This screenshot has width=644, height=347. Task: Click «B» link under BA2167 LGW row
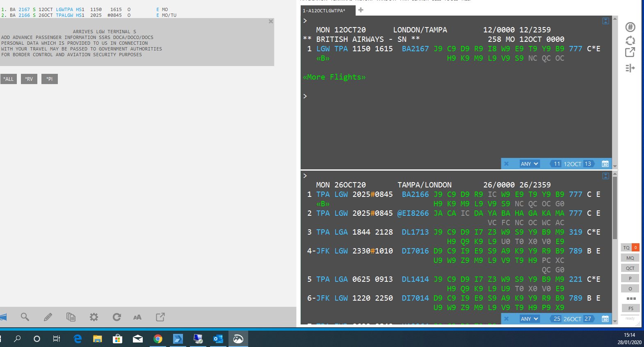[x=323, y=58]
